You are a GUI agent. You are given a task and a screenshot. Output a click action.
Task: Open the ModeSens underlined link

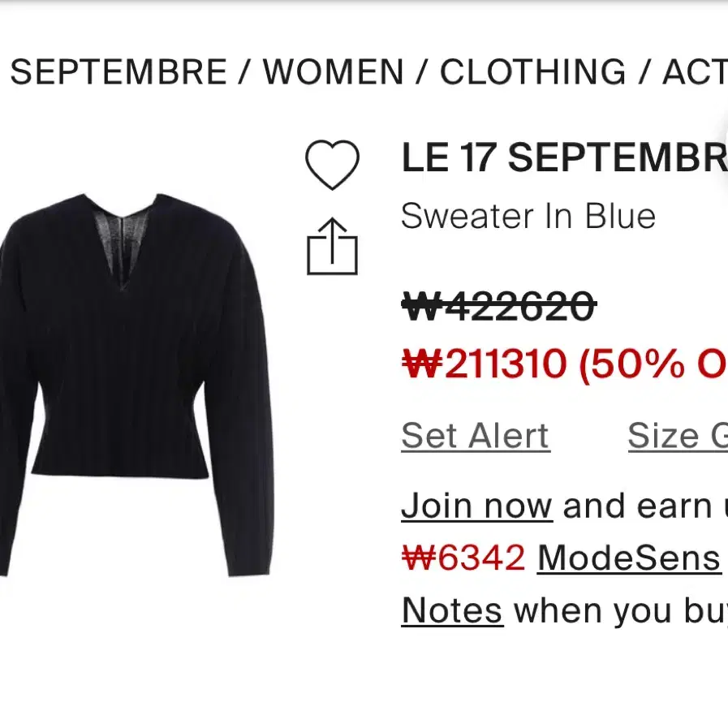pos(629,558)
